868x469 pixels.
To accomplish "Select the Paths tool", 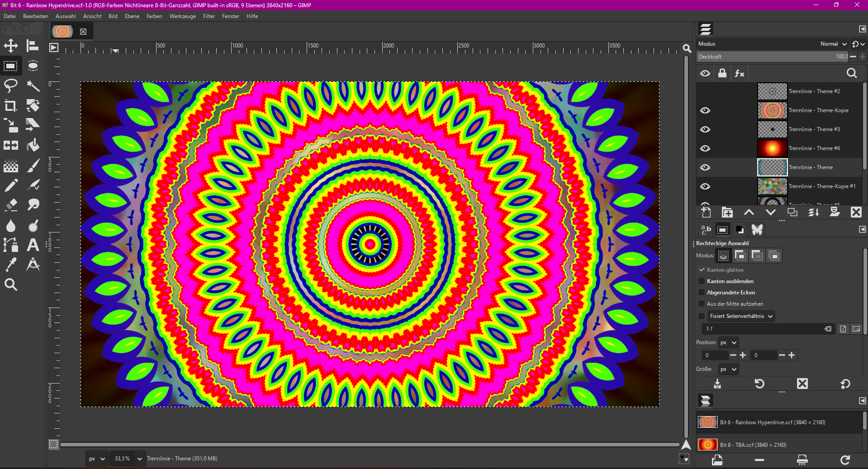I will point(11,245).
